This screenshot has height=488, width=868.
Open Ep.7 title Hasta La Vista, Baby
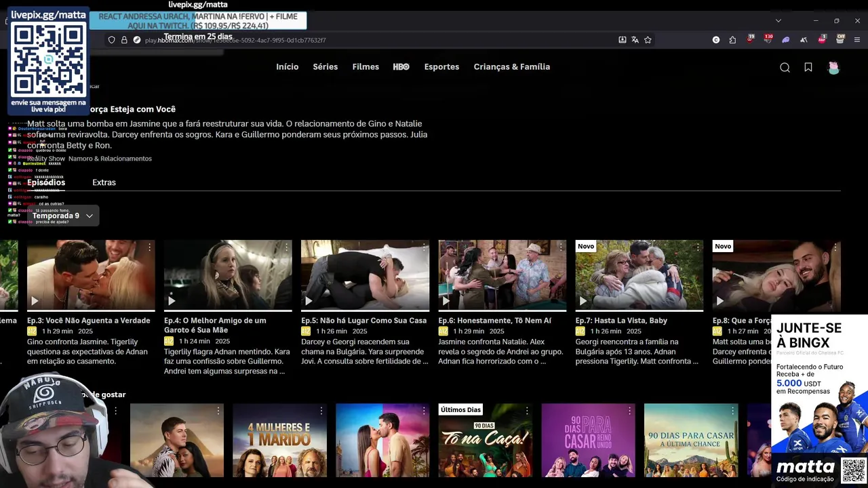621,321
